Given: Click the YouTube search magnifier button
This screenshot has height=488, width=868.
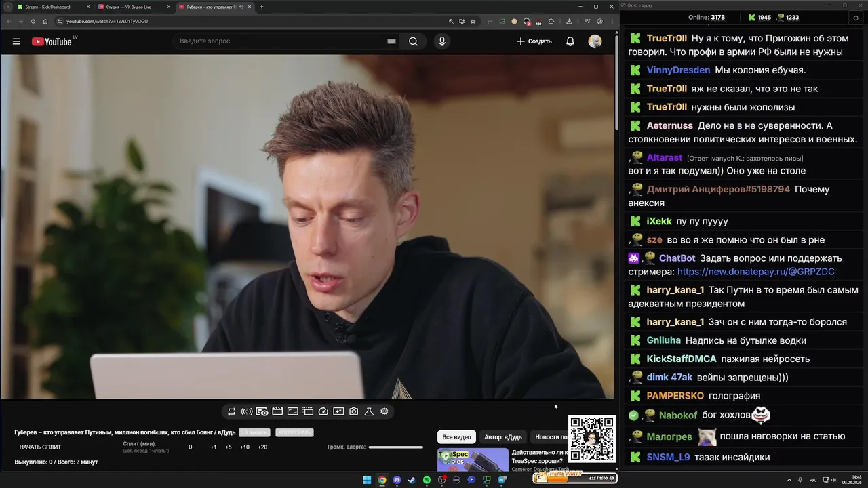Looking at the screenshot, I should click(x=413, y=41).
